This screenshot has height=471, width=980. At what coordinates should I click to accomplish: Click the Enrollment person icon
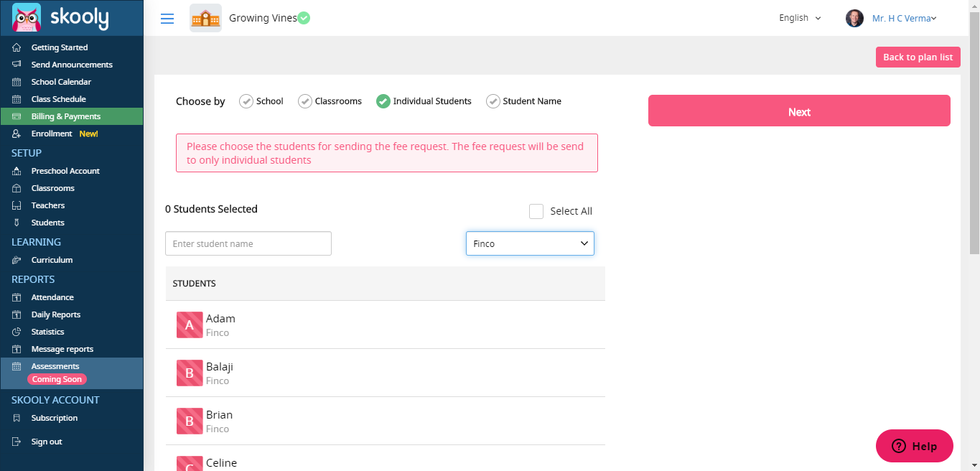[17, 134]
